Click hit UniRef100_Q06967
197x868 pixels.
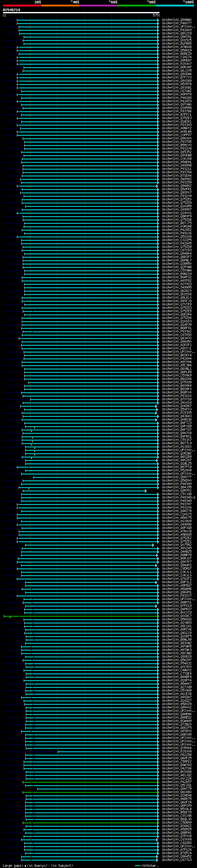tap(176, 406)
